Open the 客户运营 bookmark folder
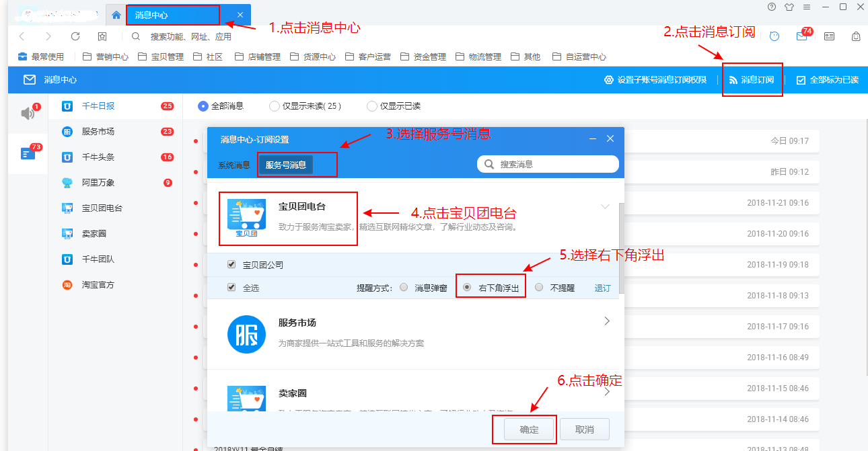The image size is (868, 451). click(x=367, y=56)
